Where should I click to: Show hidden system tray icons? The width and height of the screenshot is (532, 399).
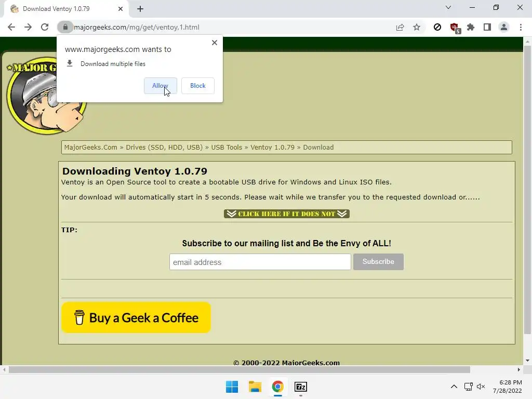click(454, 387)
